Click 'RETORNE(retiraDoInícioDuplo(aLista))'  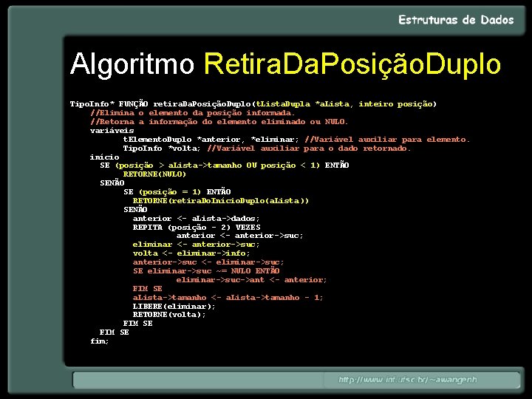point(220,200)
